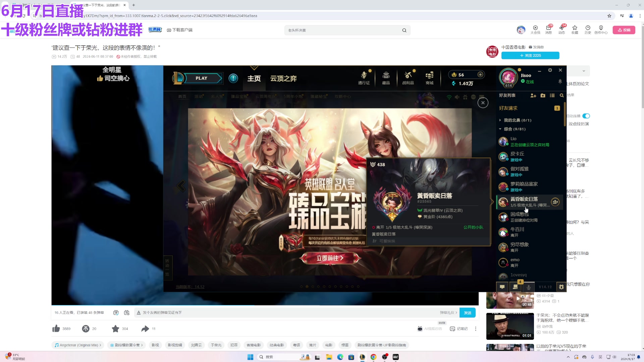Collapse the 综合 (9/81) friend group
644x362 pixels.
point(500,129)
